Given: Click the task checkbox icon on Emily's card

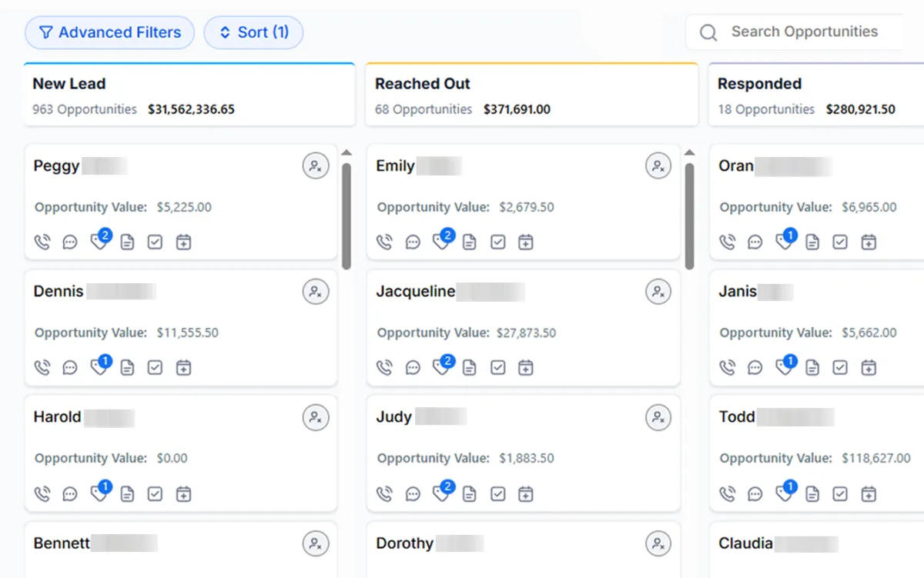Looking at the screenshot, I should pyautogui.click(x=497, y=242).
